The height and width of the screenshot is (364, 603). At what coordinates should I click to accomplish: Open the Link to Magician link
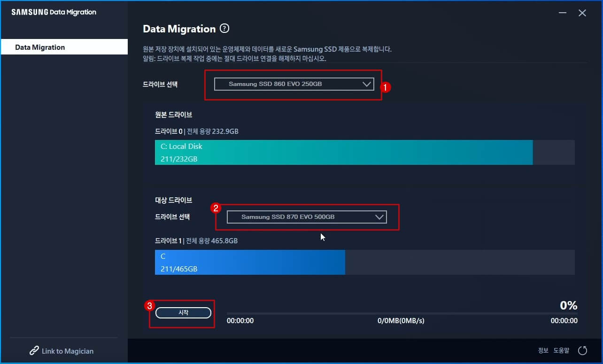(x=68, y=351)
